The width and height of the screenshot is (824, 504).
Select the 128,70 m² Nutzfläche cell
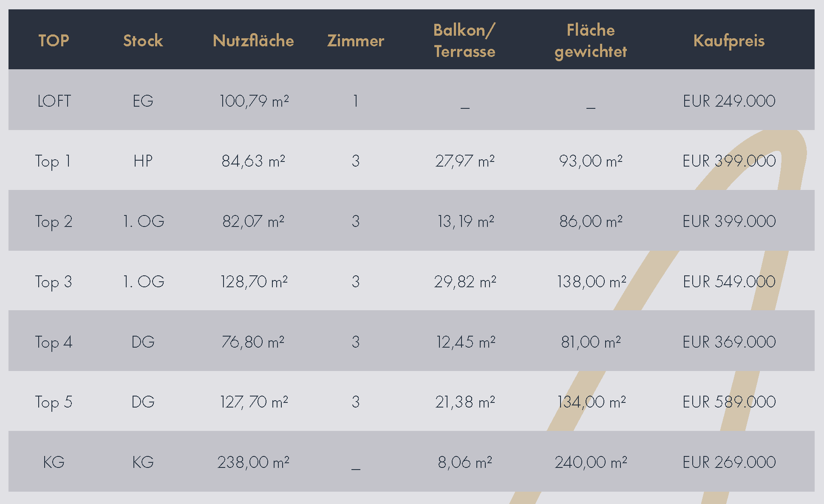pos(254,282)
